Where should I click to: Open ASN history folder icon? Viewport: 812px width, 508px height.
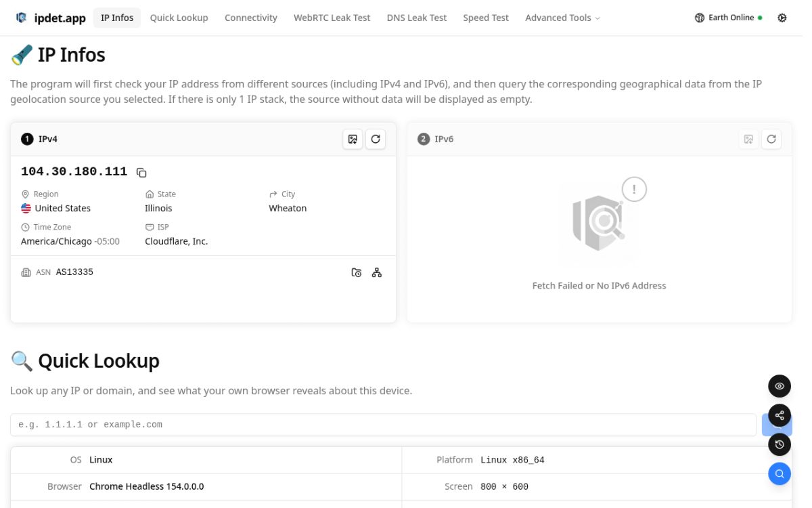click(x=357, y=272)
